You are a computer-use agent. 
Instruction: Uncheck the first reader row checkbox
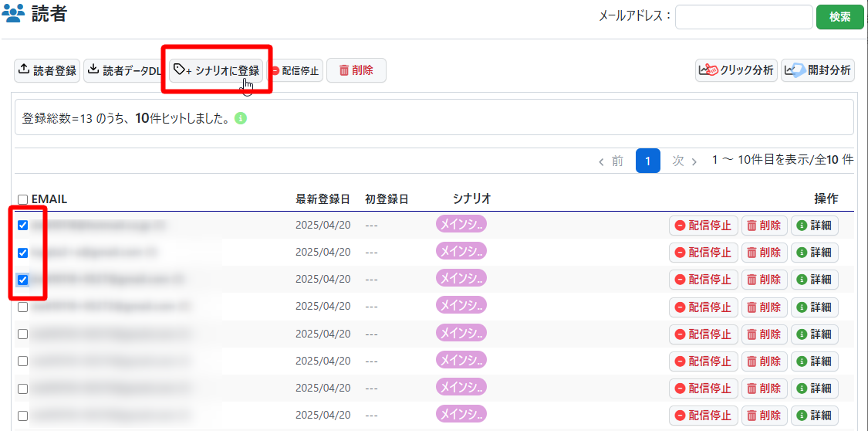click(23, 226)
